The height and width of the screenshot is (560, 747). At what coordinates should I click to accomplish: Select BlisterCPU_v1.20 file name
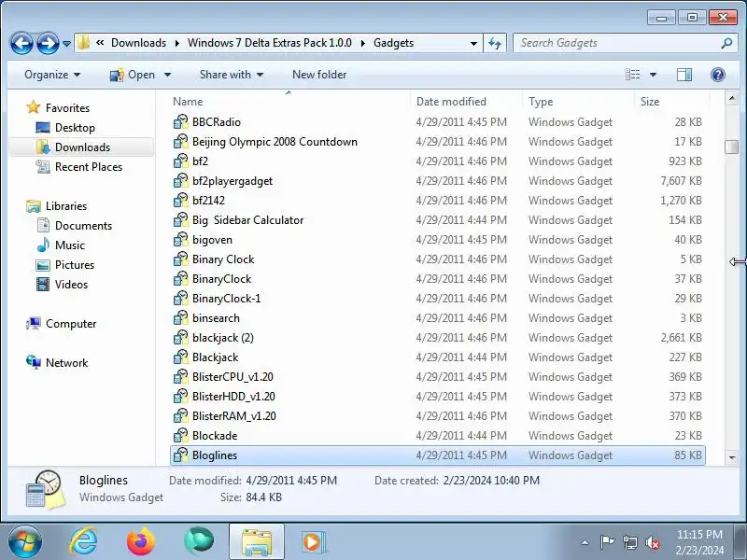(x=233, y=377)
